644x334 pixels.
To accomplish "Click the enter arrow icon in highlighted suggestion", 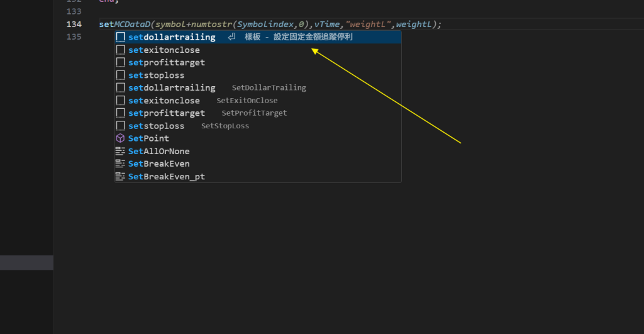I will point(231,37).
